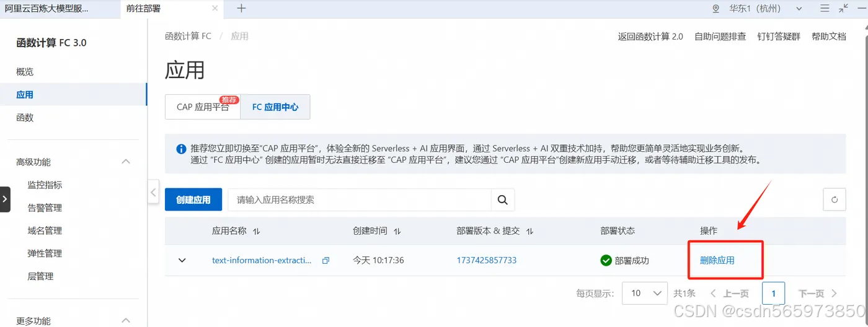Sort by 创建时间 column

pos(397,231)
